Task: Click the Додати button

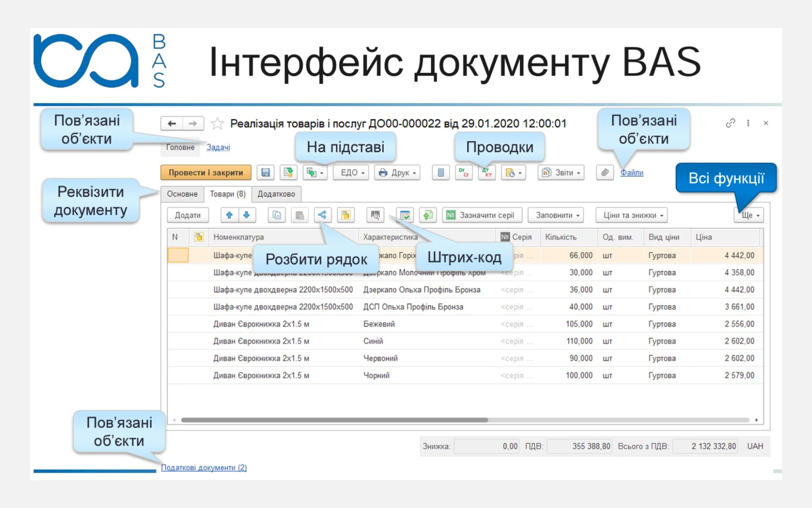Action: click(188, 215)
